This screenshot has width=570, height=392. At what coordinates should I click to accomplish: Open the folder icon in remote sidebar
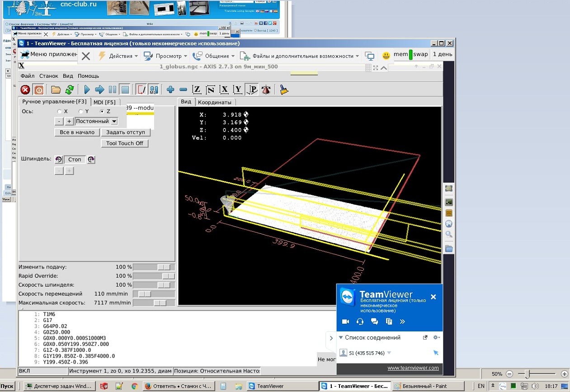pos(449,249)
